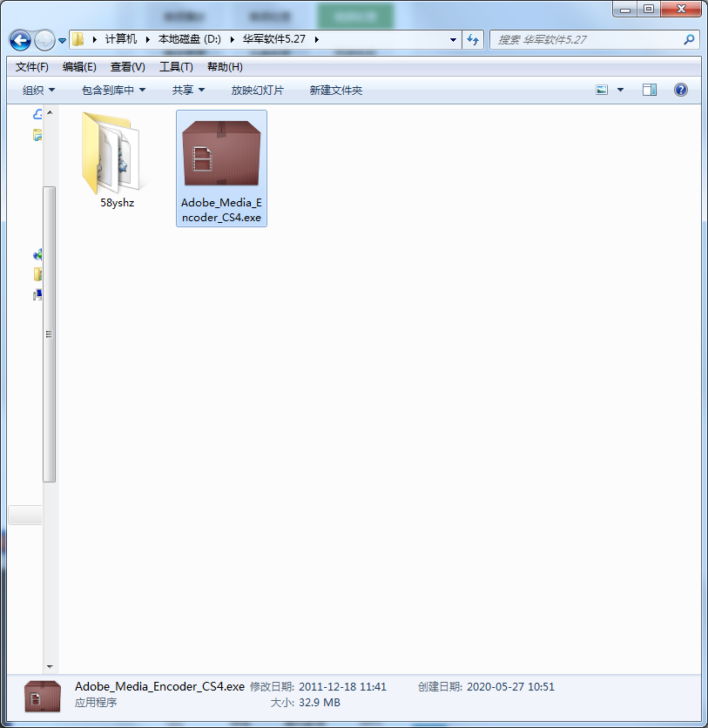The height and width of the screenshot is (728, 708).
Task: Click the navigation pane scroll up arrow
Action: tap(50, 112)
